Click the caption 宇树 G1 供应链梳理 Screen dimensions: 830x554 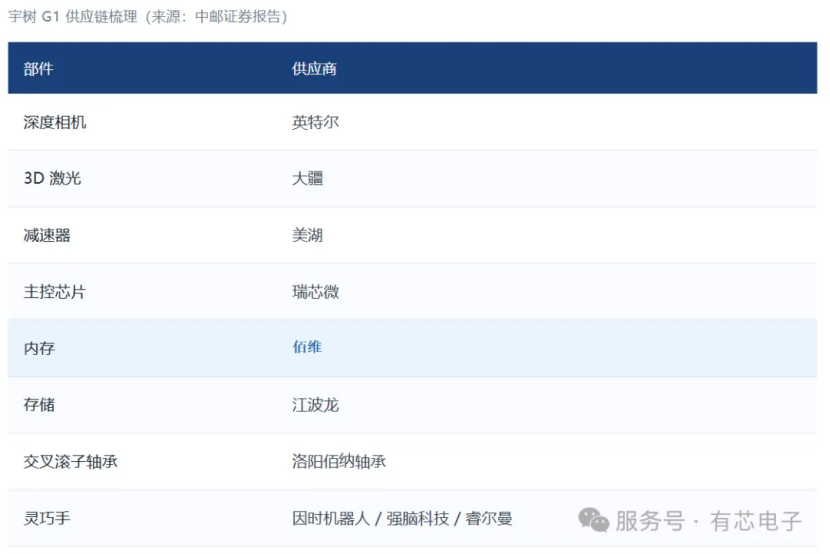[x=73, y=16]
